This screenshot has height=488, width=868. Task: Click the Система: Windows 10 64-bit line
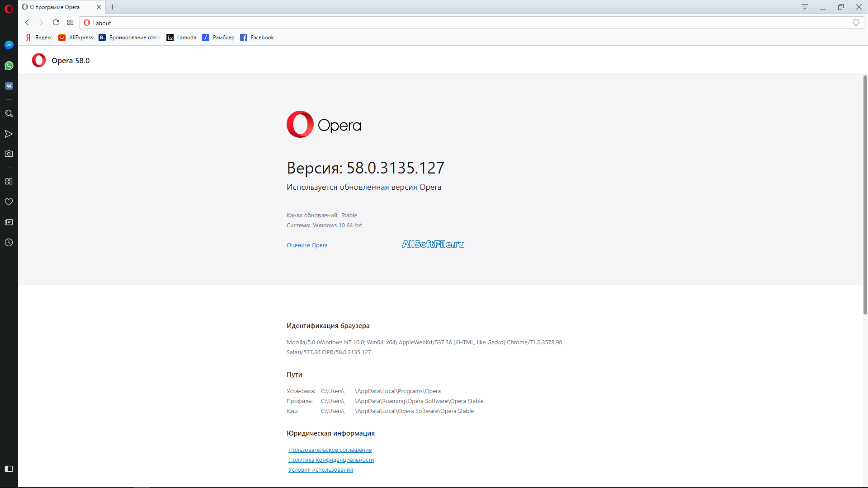click(x=324, y=225)
